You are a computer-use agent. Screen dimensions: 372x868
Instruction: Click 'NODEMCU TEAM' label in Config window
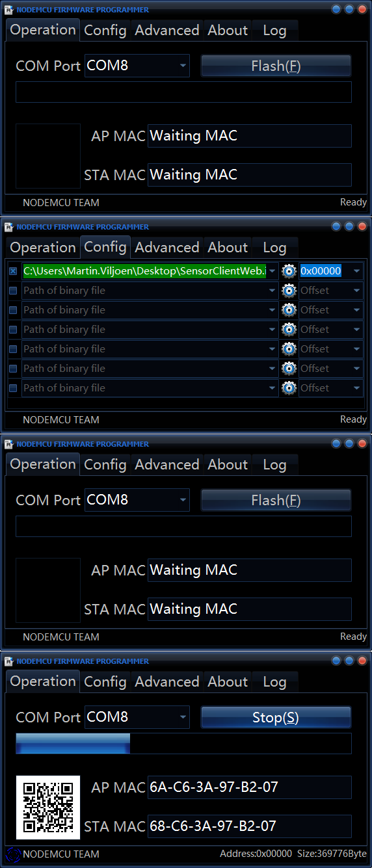(61, 420)
